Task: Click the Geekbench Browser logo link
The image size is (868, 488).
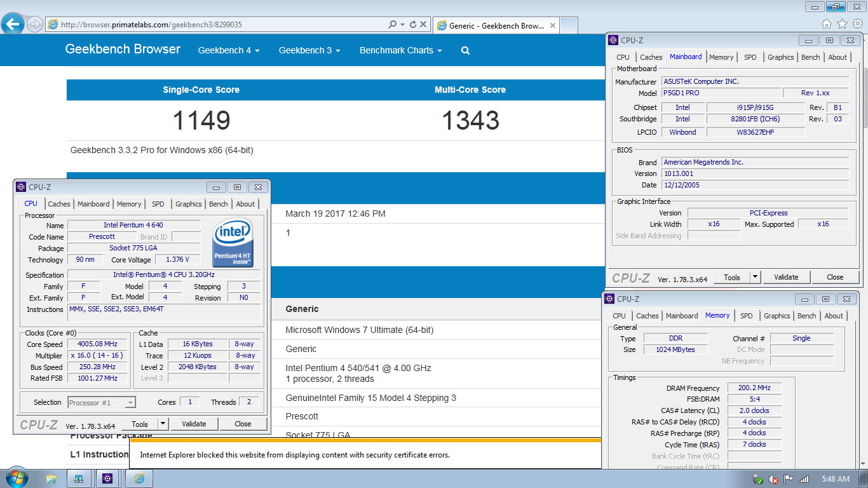Action: click(x=123, y=50)
